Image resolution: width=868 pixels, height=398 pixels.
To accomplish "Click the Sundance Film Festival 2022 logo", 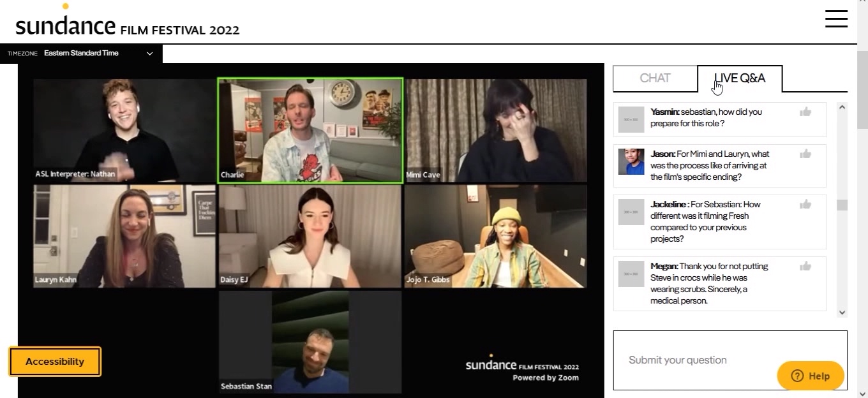I will 128,26.
